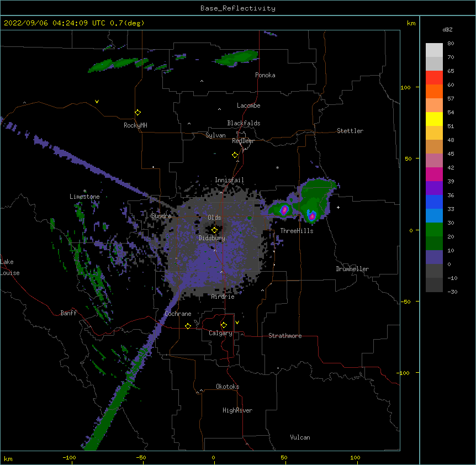
Task: Click the Strathmore city label
Action: 285,336
